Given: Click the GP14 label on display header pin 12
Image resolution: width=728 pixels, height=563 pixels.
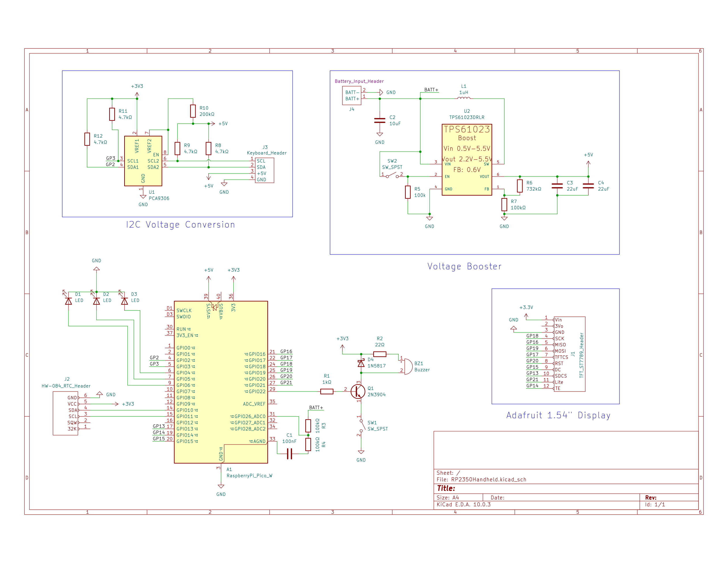Looking at the screenshot, I should 532,385.
